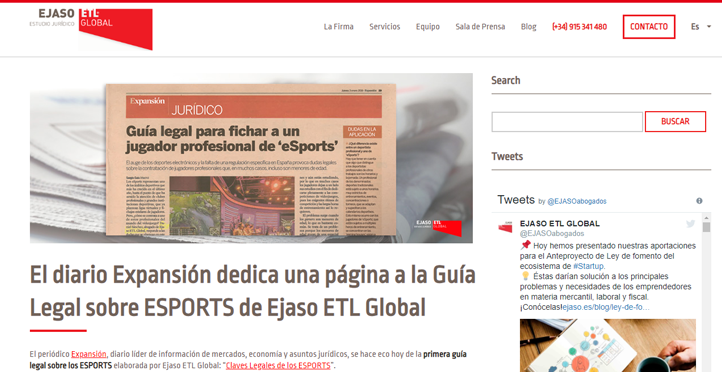This screenshot has height=372, width=722.
Task: Open the #Startup hashtag link
Action: click(x=589, y=266)
